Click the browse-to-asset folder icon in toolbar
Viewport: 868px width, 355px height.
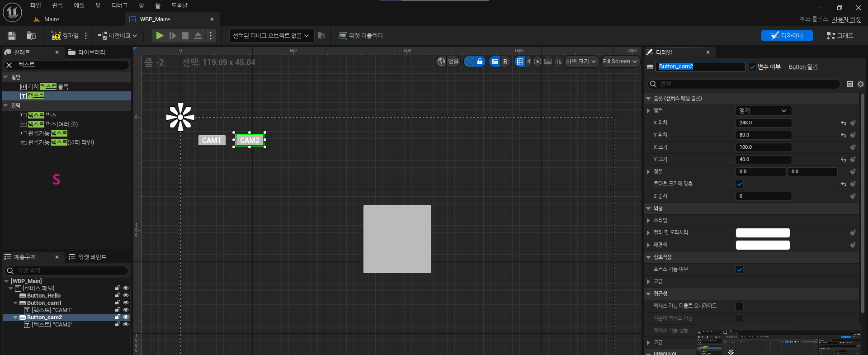[x=32, y=36]
